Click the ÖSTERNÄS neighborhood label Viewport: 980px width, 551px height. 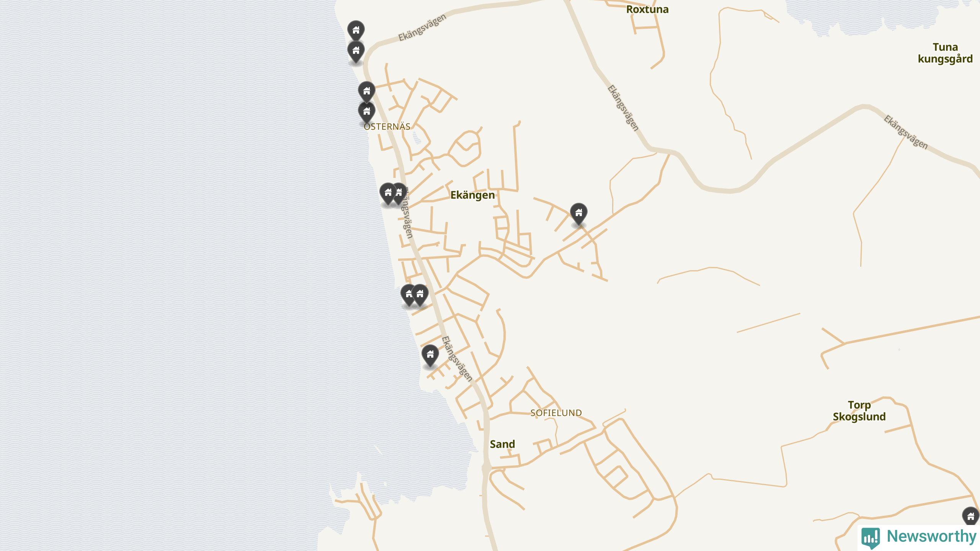[x=387, y=126]
